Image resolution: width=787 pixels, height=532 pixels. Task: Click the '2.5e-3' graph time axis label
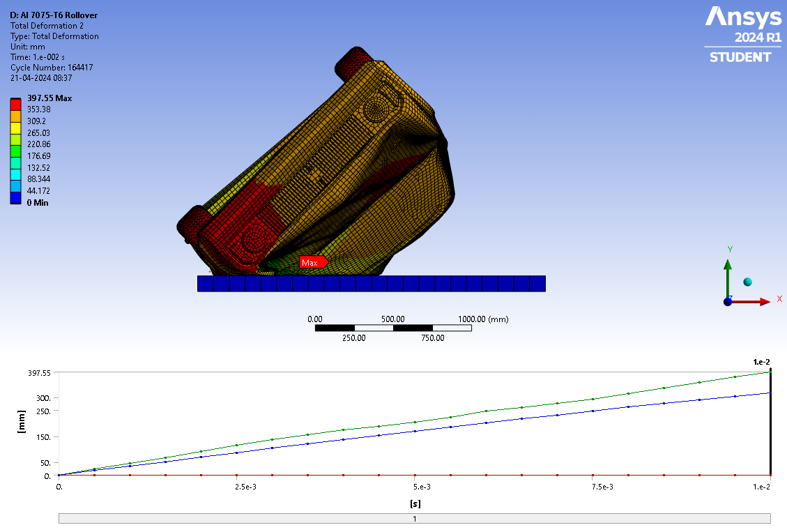[245, 487]
